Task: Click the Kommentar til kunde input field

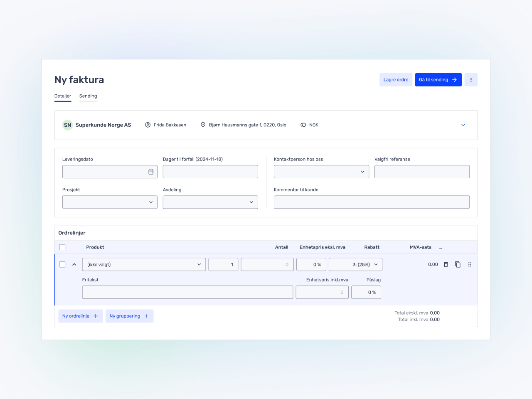Action: [372, 202]
